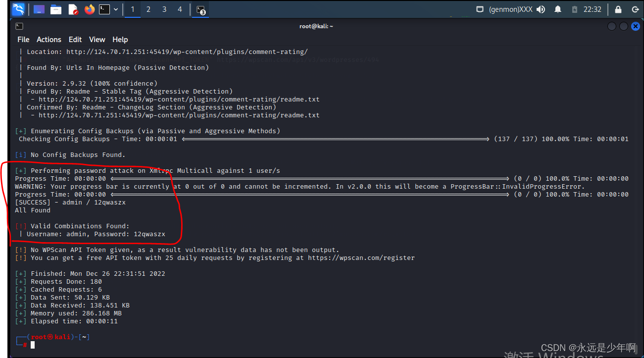Switch to workspace 1
Image resolution: width=644 pixels, height=358 pixels.
point(133,9)
